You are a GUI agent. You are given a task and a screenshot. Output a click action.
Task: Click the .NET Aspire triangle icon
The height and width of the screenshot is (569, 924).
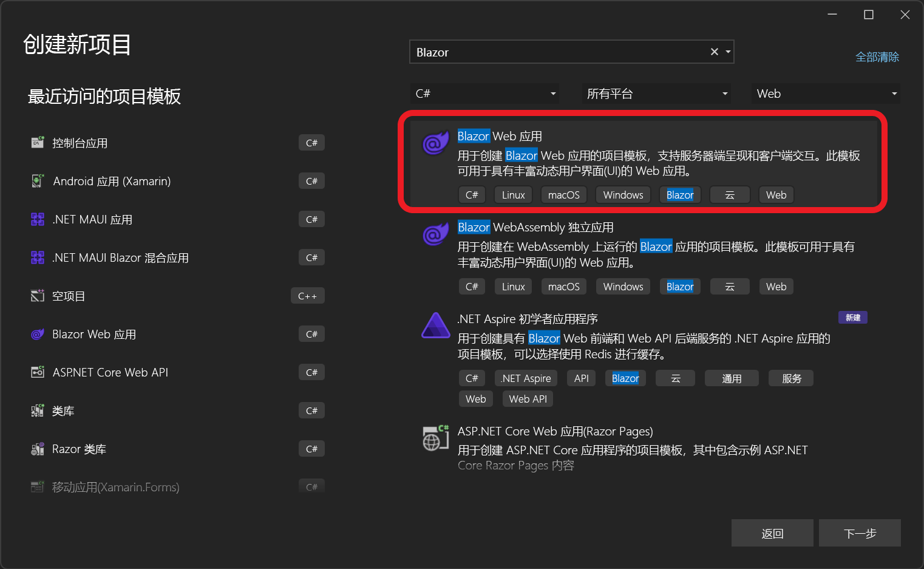(x=435, y=326)
